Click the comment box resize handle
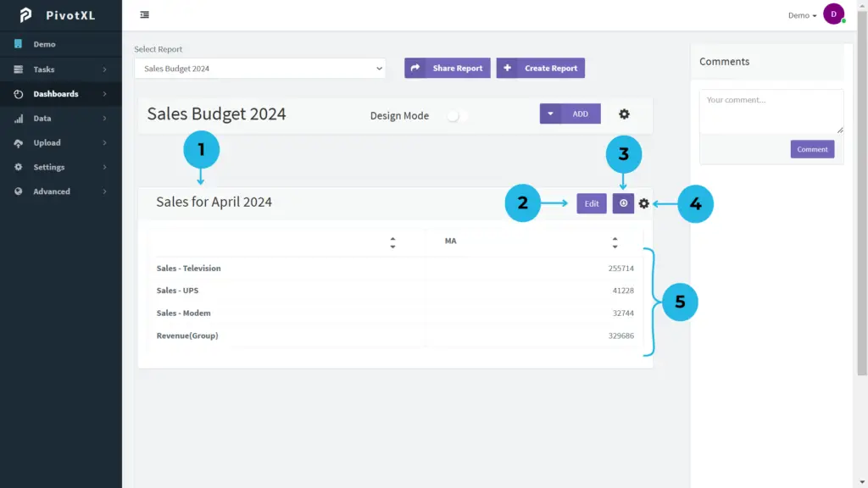868x488 pixels. (840, 130)
